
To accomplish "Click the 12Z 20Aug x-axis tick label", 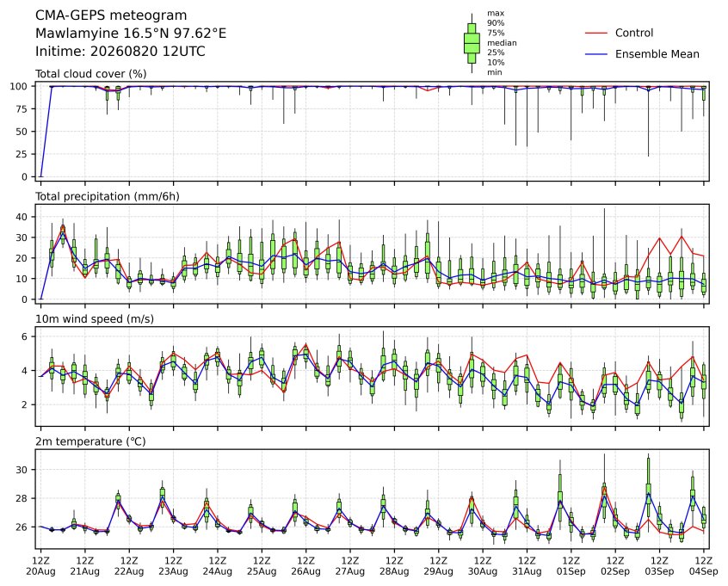I will click(40, 566).
